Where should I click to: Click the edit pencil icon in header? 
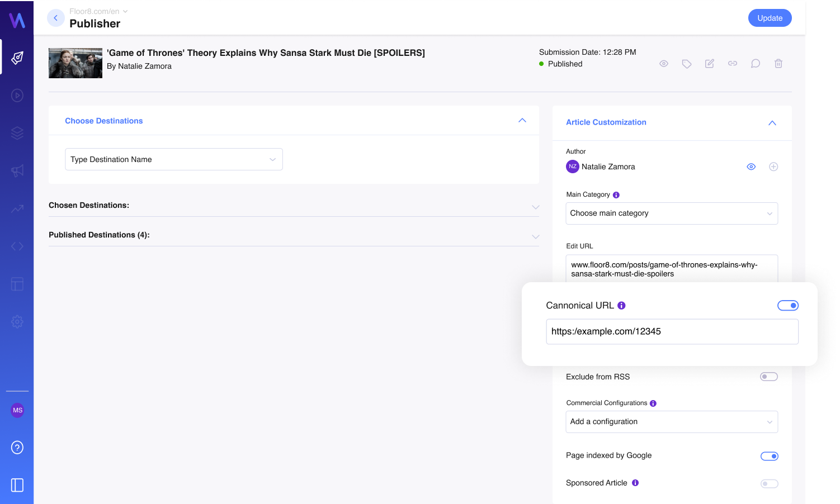tap(710, 64)
